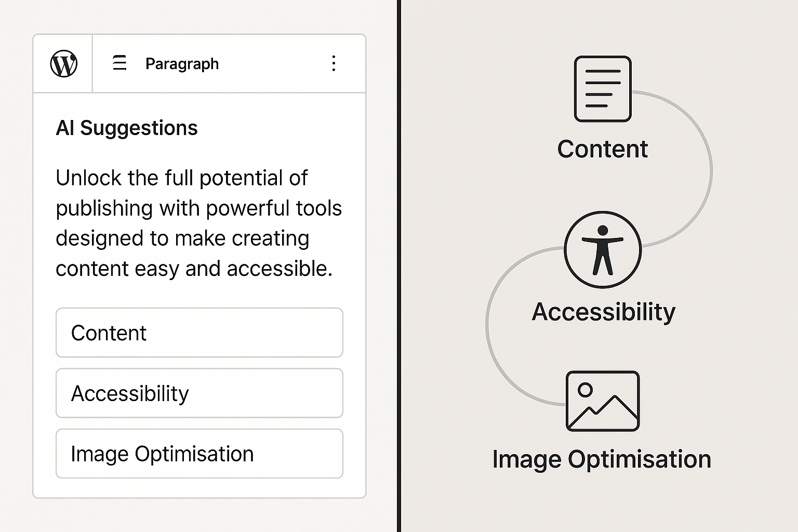Click the large Accessibility label in the diagram

tap(603, 312)
